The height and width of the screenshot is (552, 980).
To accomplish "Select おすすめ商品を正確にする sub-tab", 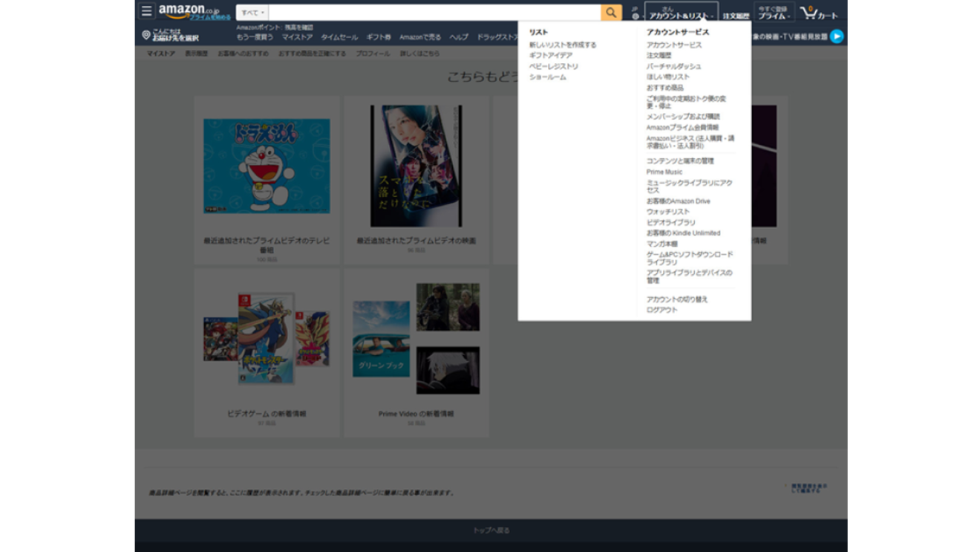I will pos(313,53).
